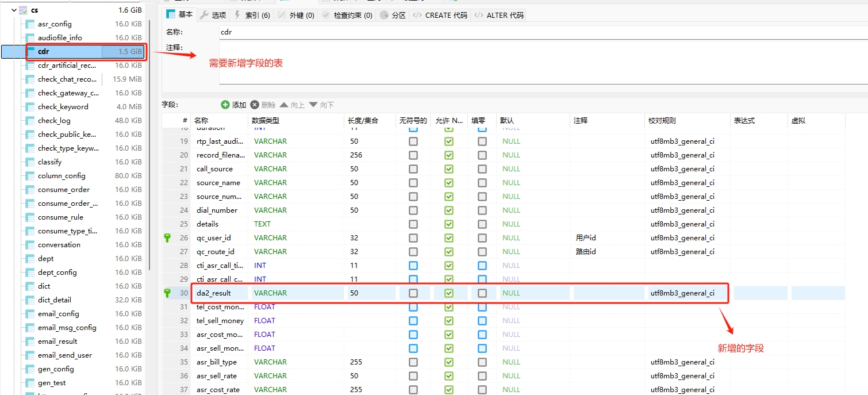
Task: Toggle Allow NULL checkbox for da2_result
Action: pos(449,293)
